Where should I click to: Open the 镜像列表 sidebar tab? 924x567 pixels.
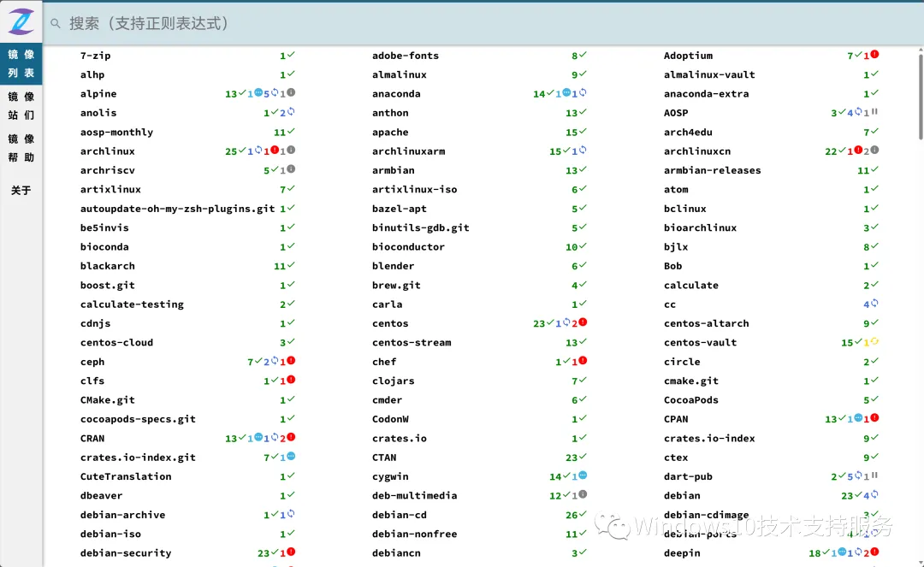tap(21, 63)
